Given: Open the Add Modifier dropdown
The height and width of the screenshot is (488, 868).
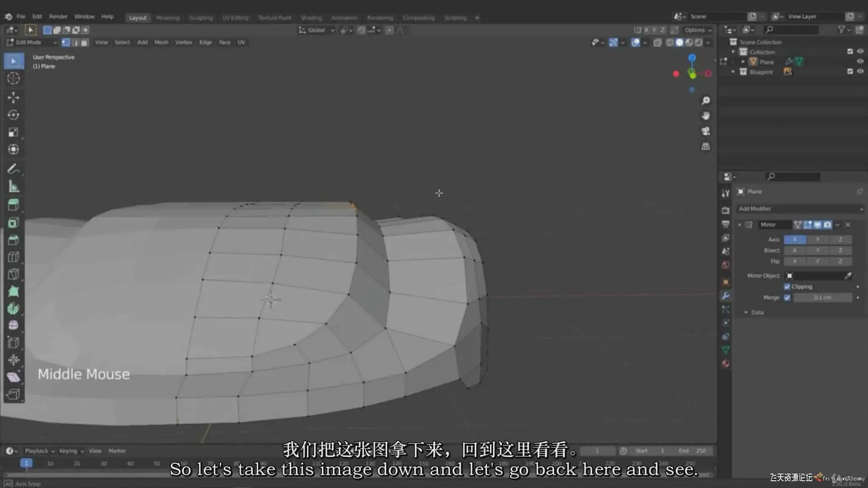Looking at the screenshot, I should pyautogui.click(x=800, y=209).
